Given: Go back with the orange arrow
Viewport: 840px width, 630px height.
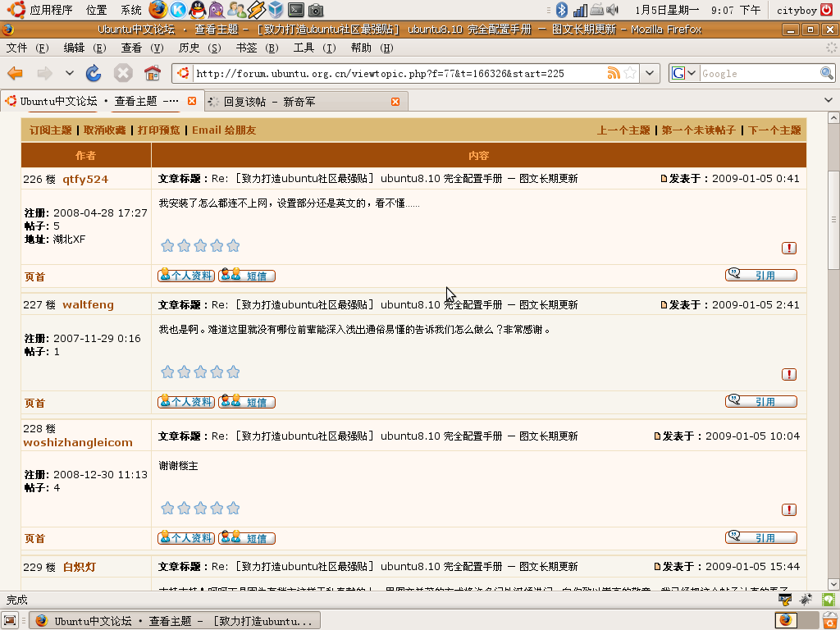Looking at the screenshot, I should point(16,73).
